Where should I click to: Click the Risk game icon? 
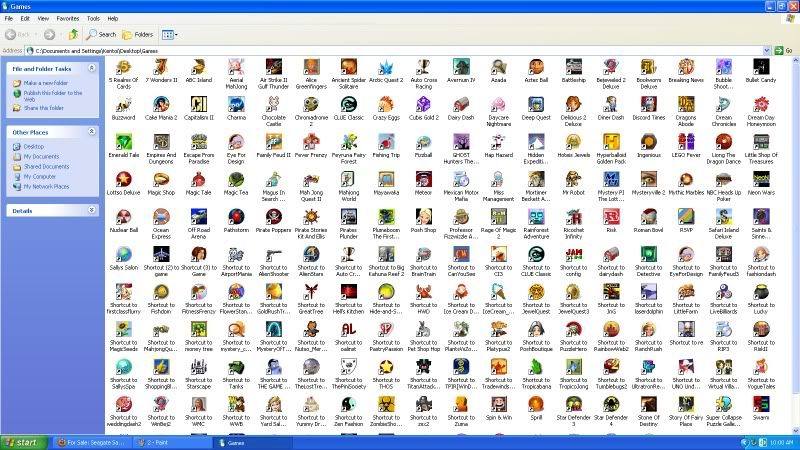coord(611,217)
